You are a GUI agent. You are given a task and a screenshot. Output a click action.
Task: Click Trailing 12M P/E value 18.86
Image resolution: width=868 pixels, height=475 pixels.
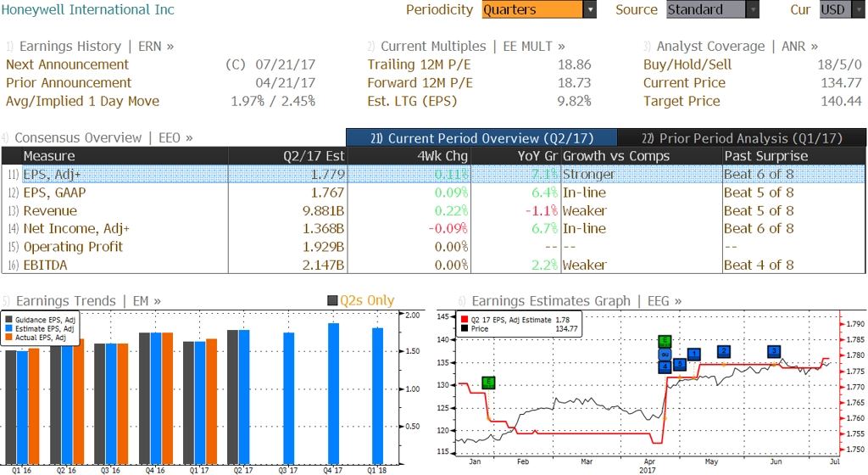[574, 64]
